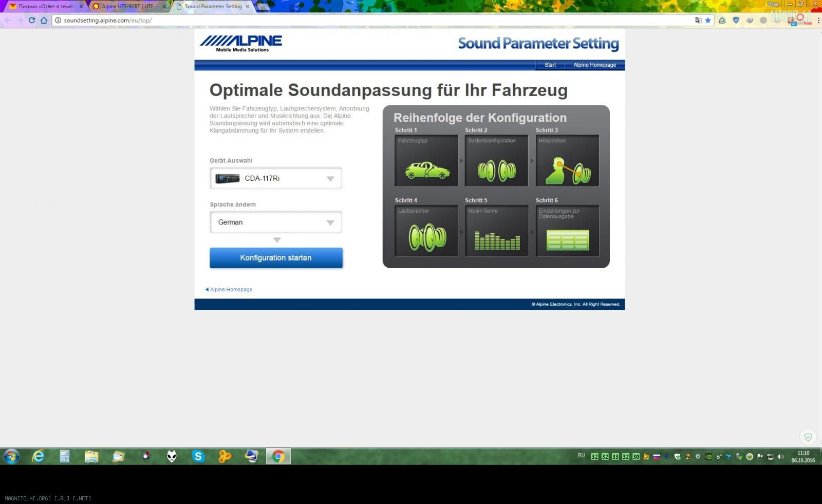Open Schritt 3 Hörposition listener tile

[567, 160]
